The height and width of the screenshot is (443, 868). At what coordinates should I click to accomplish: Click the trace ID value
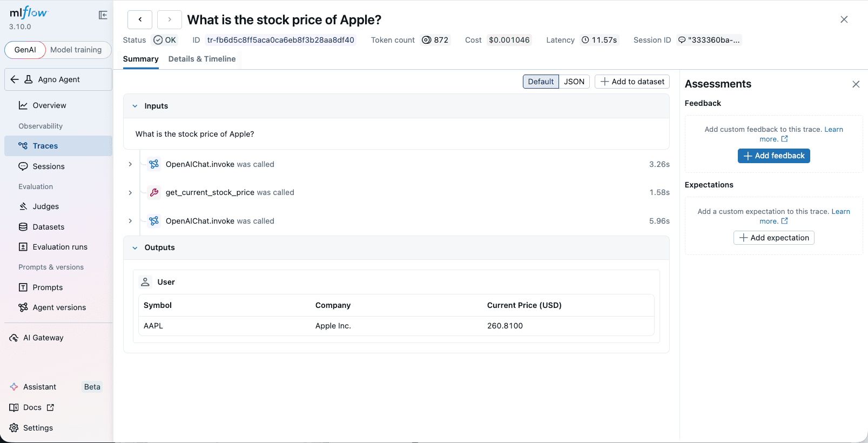coord(281,40)
